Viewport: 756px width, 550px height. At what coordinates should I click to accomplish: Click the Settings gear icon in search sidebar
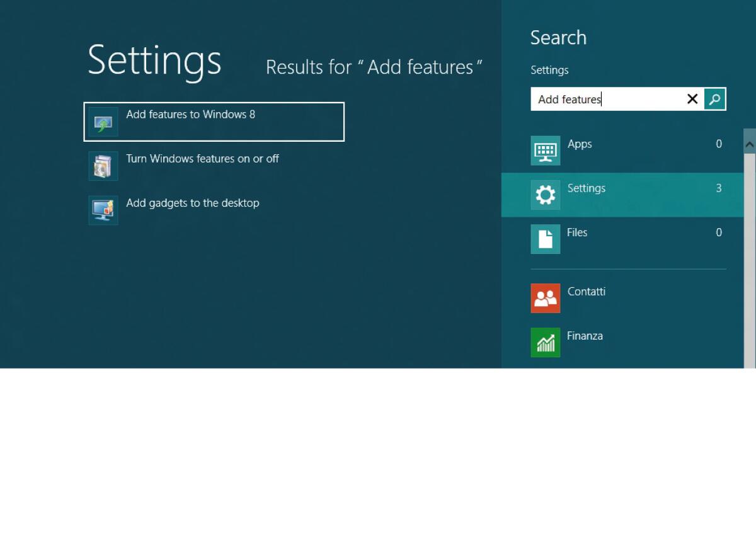(545, 195)
